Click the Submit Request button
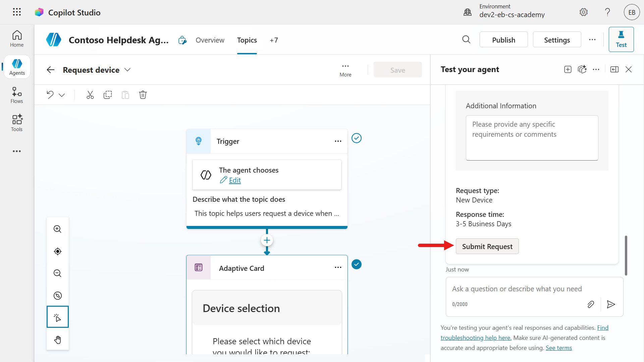Image resolution: width=644 pixels, height=362 pixels. coord(487,246)
